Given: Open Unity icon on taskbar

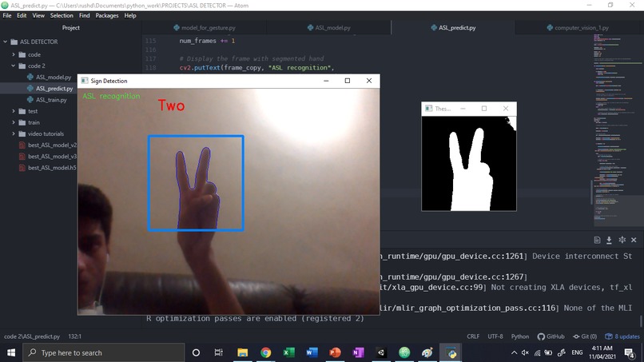Looking at the screenshot, I should pyautogui.click(x=381, y=353).
